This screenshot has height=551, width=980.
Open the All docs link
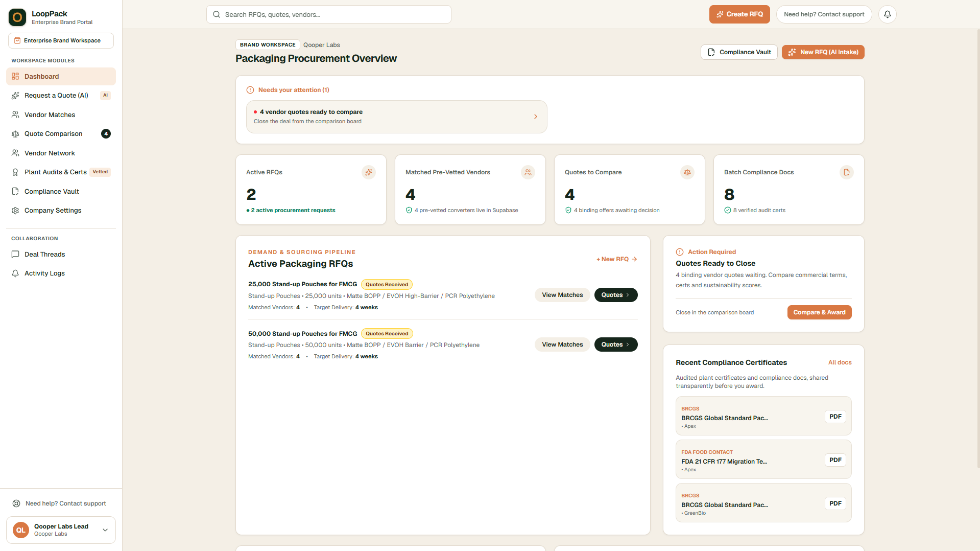pos(840,362)
